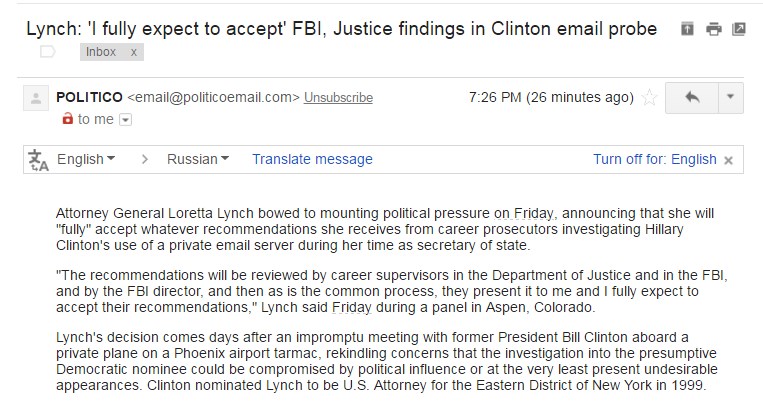
Task: Click the Inbox label tag
Action: (101, 52)
